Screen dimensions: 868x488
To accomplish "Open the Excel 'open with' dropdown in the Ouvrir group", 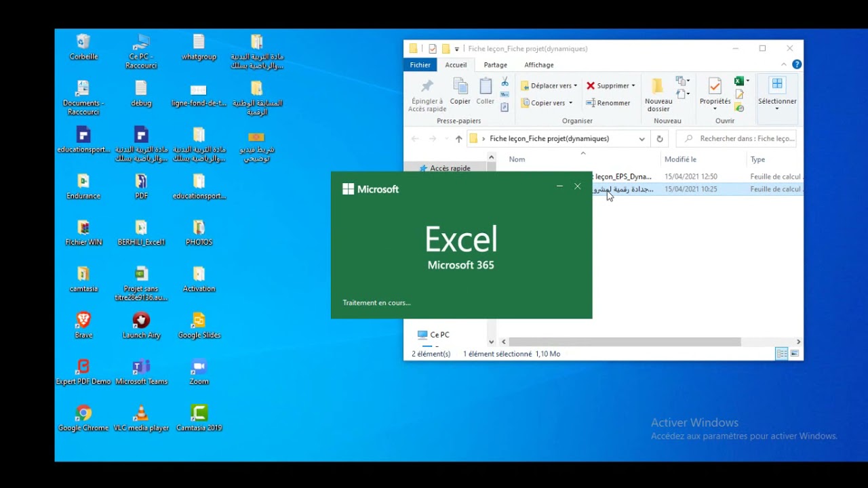I will click(747, 81).
